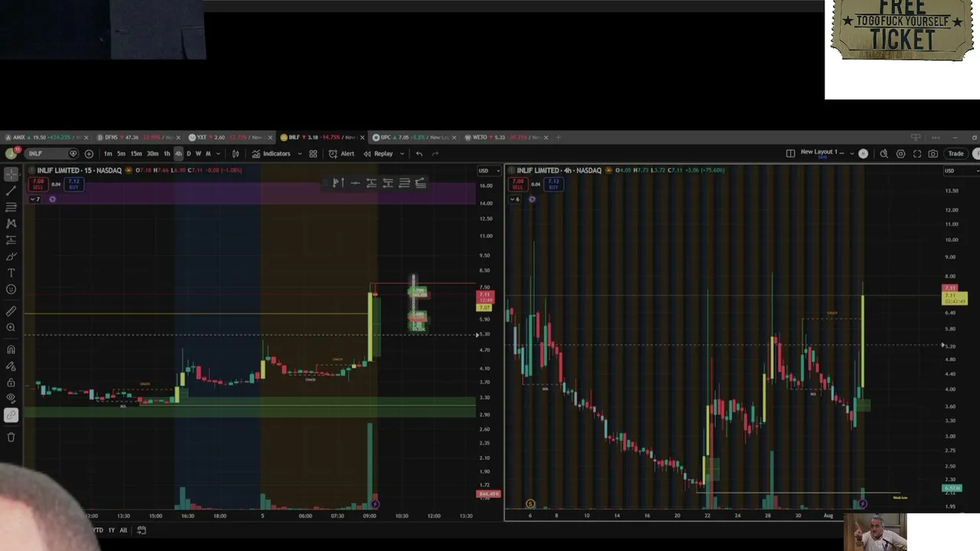Screen dimensions: 980x551
Task: Enter fullscreen mode
Action: coord(917,154)
